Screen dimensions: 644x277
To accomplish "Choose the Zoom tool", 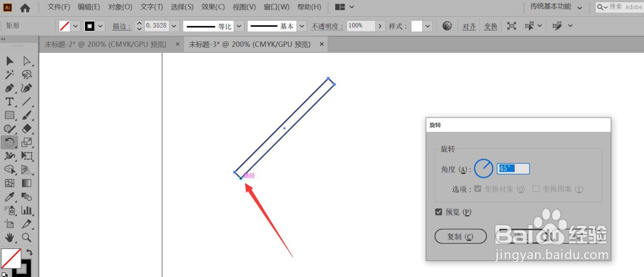I will [x=27, y=237].
